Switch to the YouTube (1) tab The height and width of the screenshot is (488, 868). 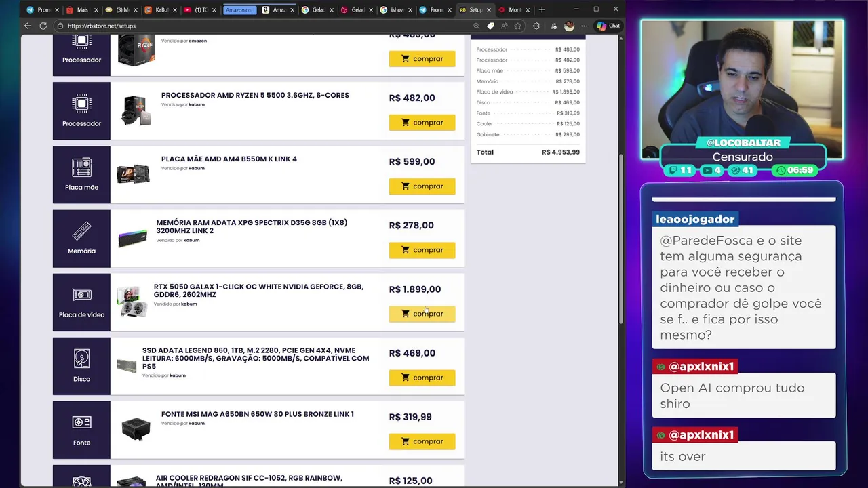click(x=199, y=9)
